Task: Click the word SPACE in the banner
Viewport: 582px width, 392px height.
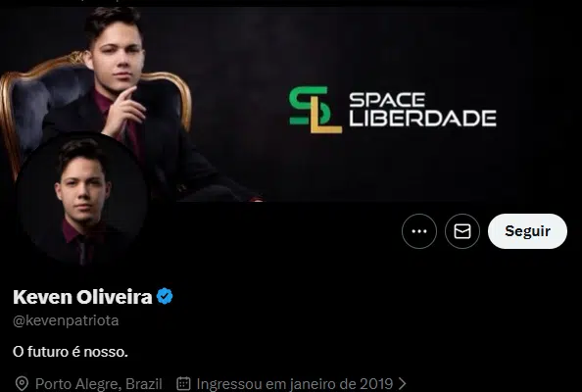Action: (387, 100)
